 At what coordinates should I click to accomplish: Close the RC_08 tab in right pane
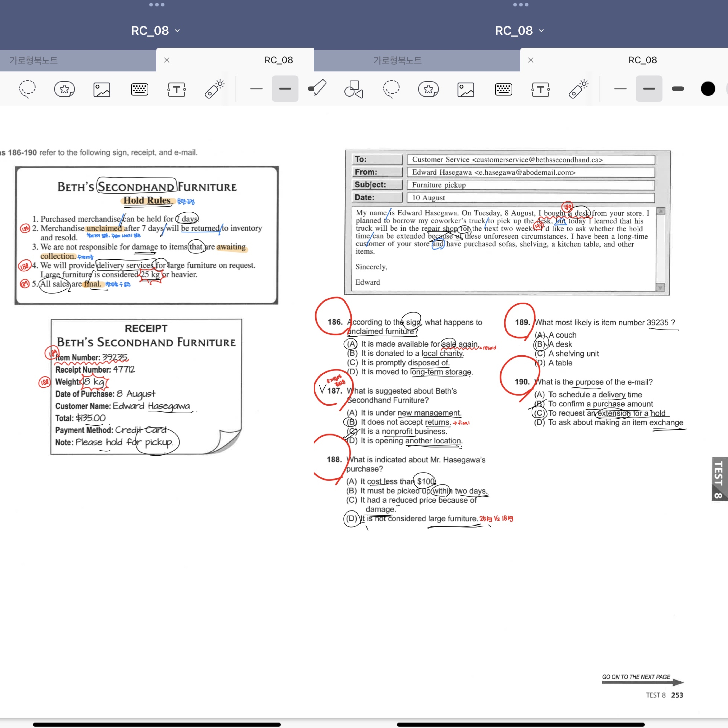[x=531, y=60]
